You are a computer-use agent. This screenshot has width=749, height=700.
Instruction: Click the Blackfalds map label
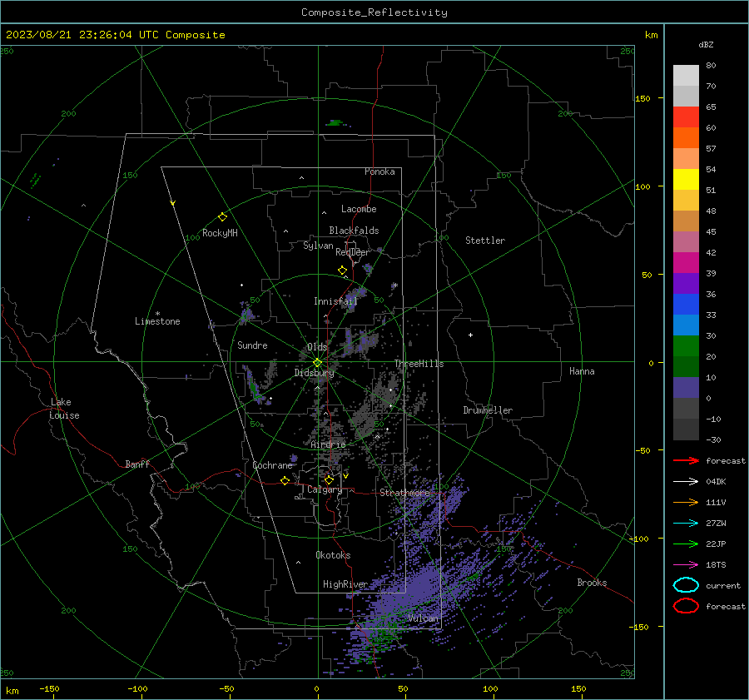click(x=354, y=231)
